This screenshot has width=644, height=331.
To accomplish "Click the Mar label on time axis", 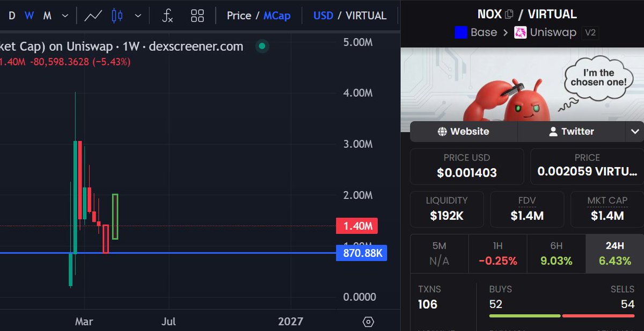I will [x=84, y=321].
